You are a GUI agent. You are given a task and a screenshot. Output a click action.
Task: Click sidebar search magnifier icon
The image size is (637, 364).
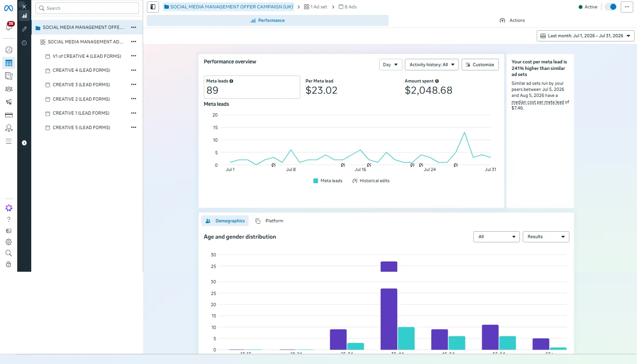(8, 253)
